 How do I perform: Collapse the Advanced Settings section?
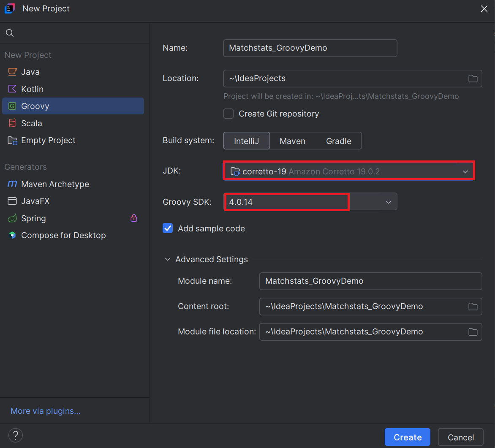click(167, 259)
